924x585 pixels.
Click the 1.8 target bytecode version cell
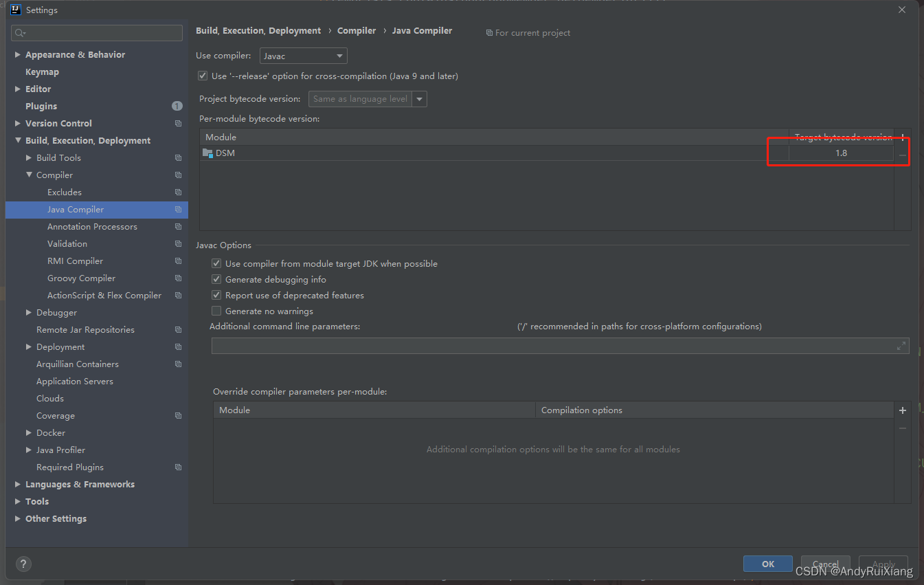tap(841, 153)
